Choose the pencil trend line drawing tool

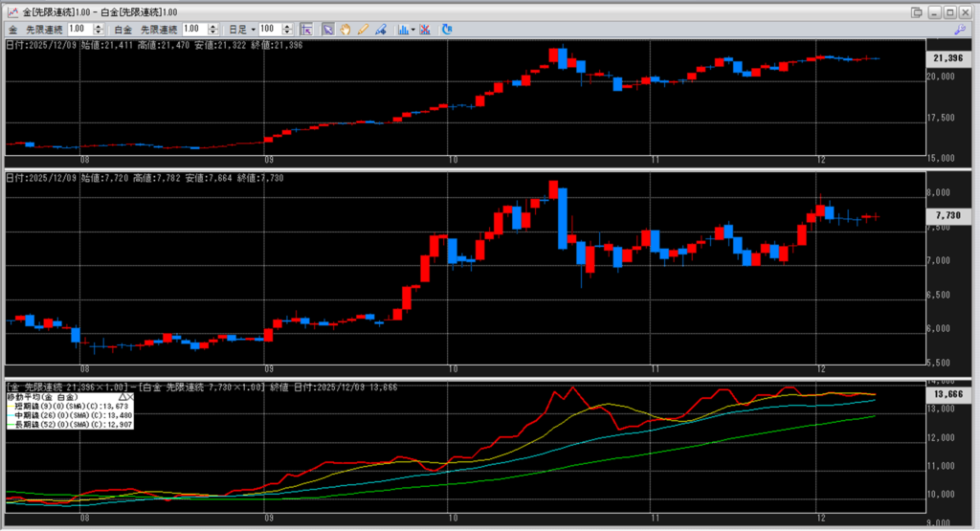(x=363, y=30)
